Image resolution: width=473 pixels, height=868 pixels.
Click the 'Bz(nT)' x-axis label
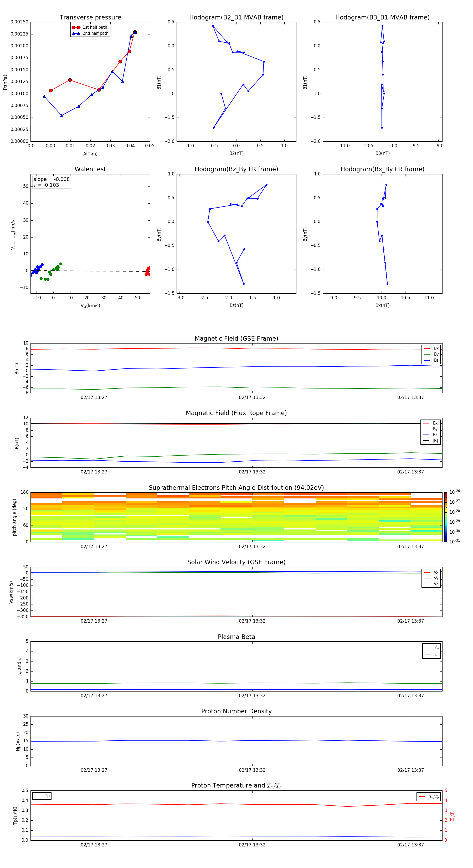(236, 305)
